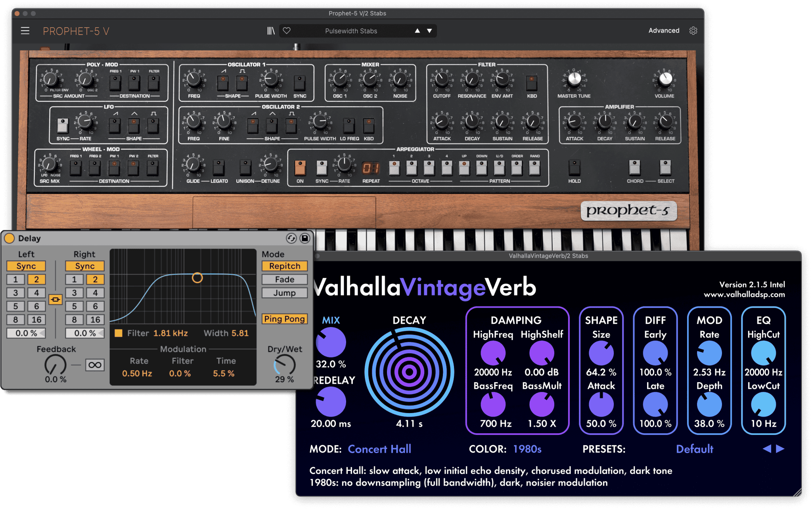
Task: Favorite the Pulsewidth Stabs preset with the heart
Action: click(287, 31)
